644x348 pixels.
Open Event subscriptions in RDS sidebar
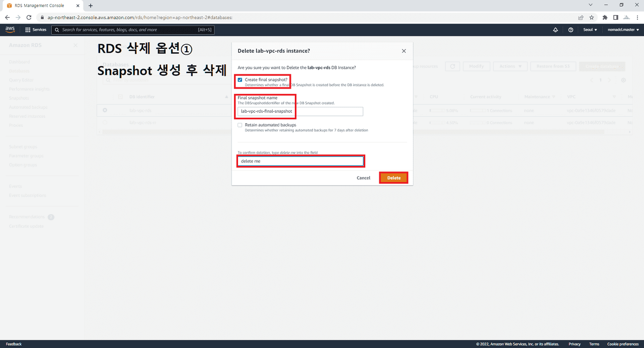click(x=28, y=195)
